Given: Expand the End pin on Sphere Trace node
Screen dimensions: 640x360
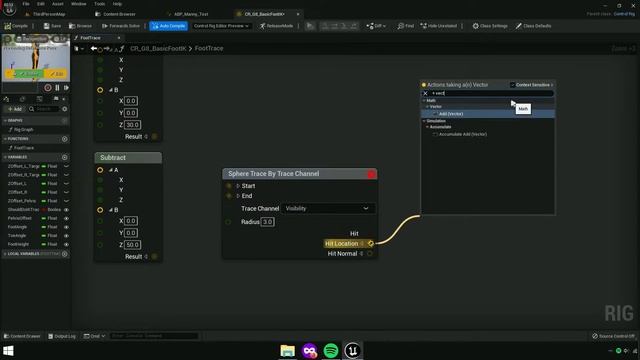Looking at the screenshot, I should click(238, 196).
